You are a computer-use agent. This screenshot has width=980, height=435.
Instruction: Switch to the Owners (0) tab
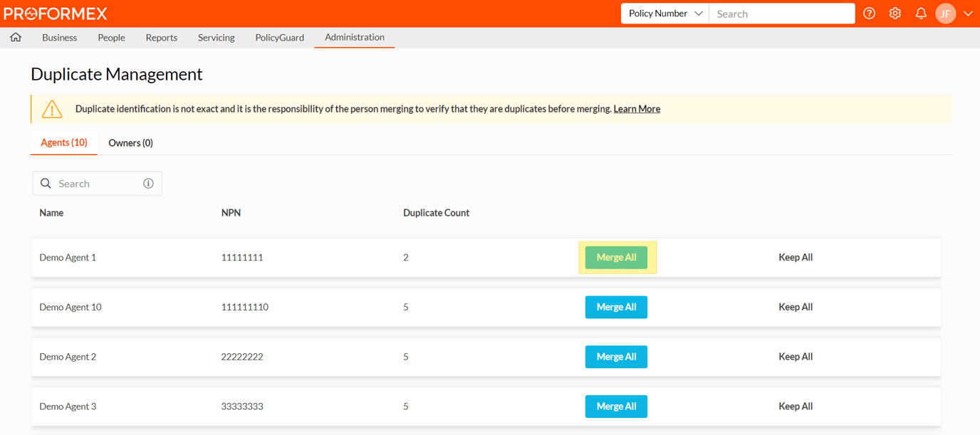coord(130,143)
